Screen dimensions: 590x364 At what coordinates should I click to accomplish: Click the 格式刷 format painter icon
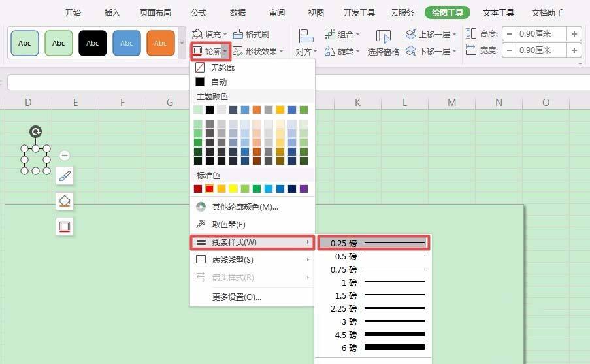pos(238,34)
